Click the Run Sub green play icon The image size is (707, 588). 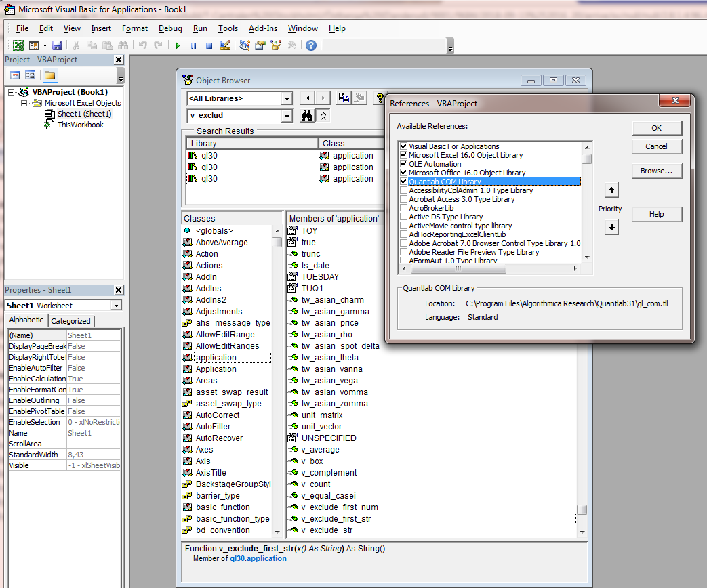click(178, 45)
